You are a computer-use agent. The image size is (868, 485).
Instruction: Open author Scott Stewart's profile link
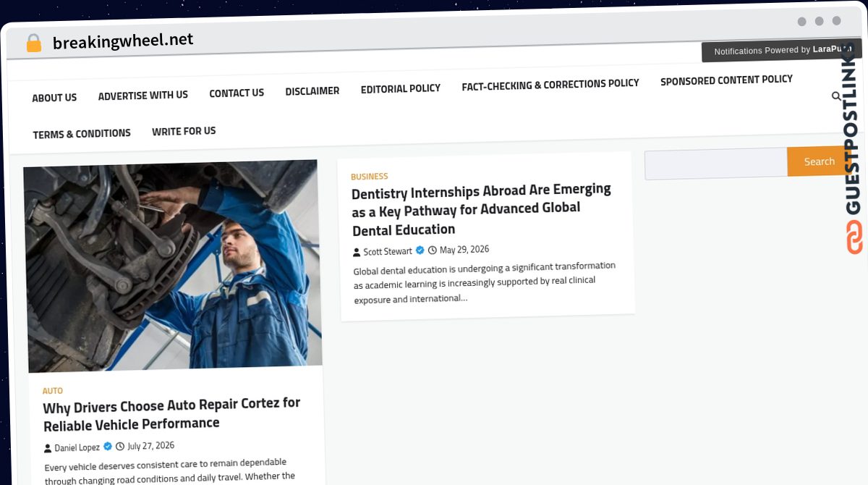[388, 252]
